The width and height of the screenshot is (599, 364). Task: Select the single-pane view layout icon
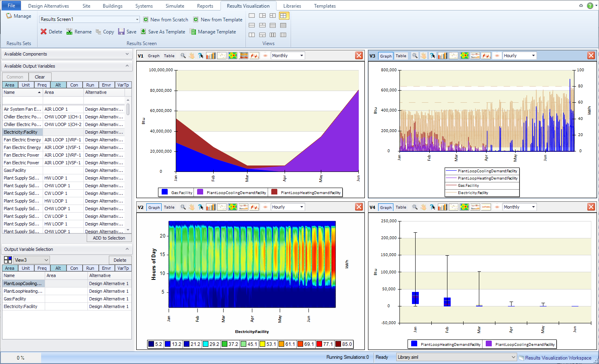[x=252, y=16]
